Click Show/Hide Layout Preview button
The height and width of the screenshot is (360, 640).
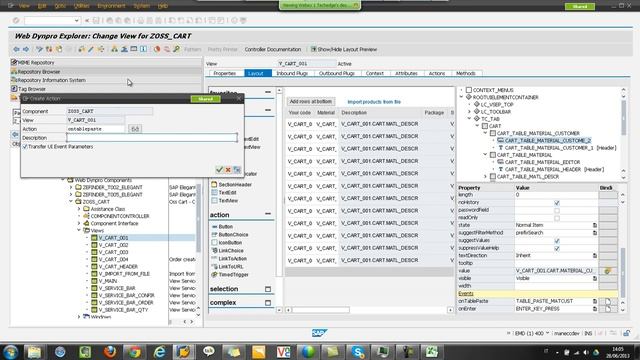click(x=344, y=49)
